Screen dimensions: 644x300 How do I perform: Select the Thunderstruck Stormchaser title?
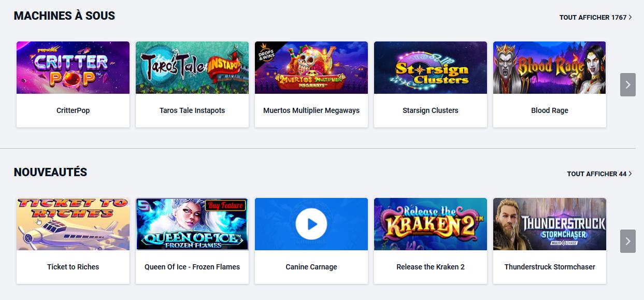click(x=550, y=267)
